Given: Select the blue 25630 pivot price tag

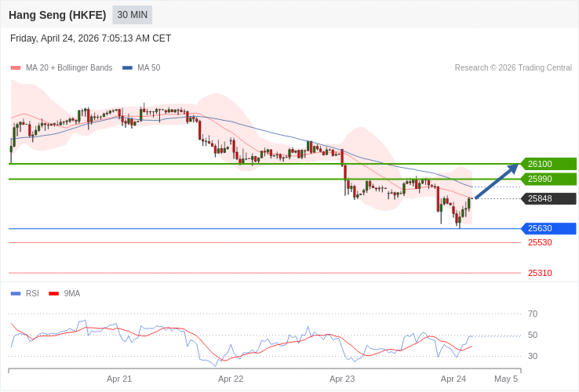Looking at the screenshot, I should coord(548,228).
